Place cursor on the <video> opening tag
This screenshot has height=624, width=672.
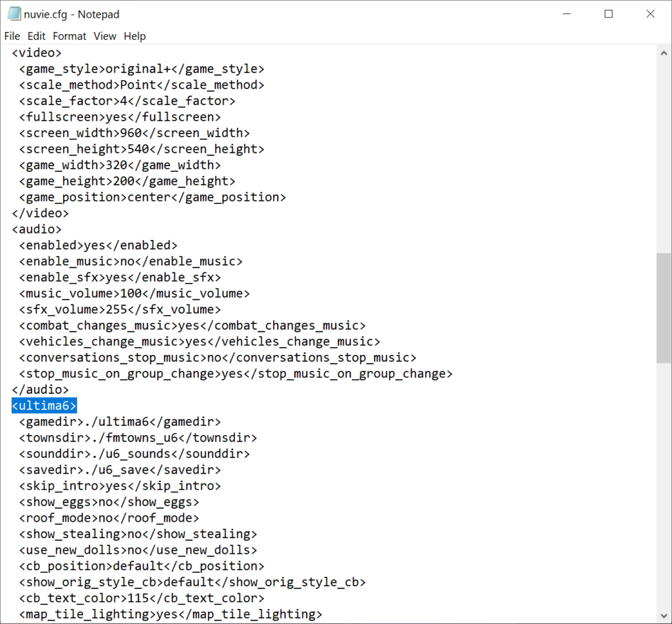click(x=37, y=52)
